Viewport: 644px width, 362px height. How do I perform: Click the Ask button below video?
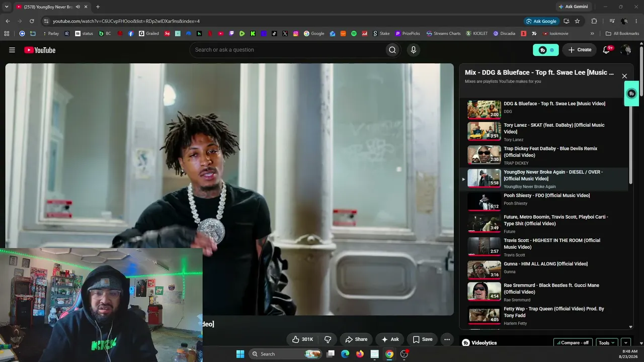[390, 339]
